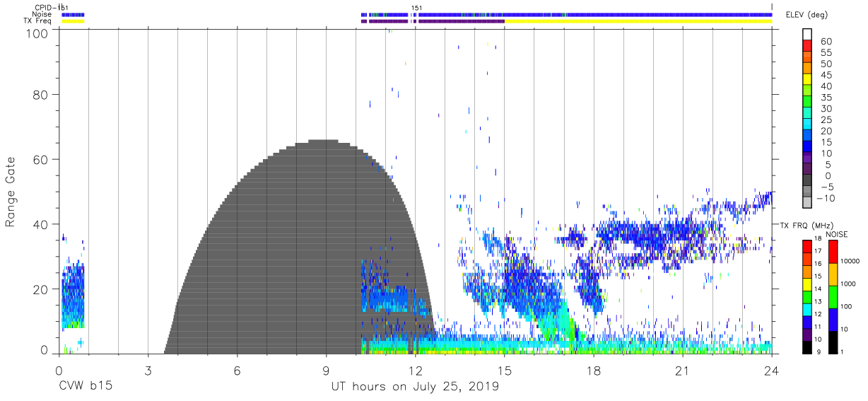Select the cyan segment of TX FRQ colorbar

point(807,309)
